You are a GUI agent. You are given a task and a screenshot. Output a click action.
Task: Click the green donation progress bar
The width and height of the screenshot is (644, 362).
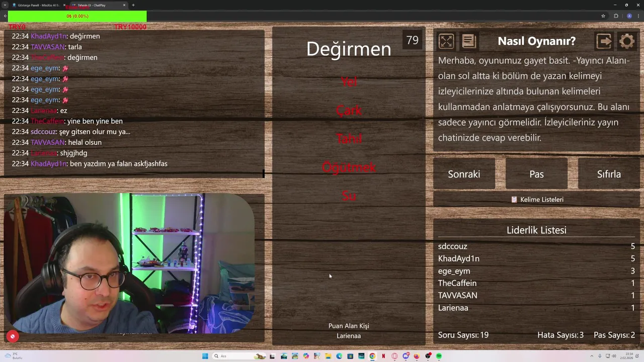click(77, 16)
